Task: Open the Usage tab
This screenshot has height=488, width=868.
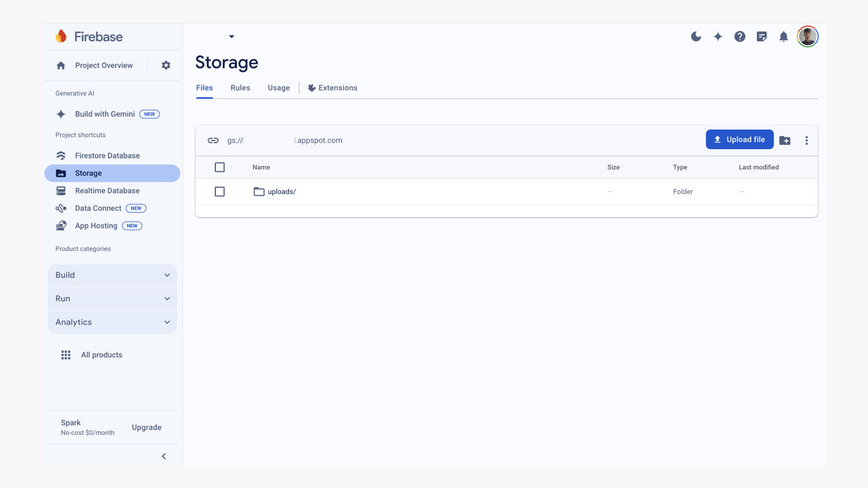Action: (x=278, y=87)
